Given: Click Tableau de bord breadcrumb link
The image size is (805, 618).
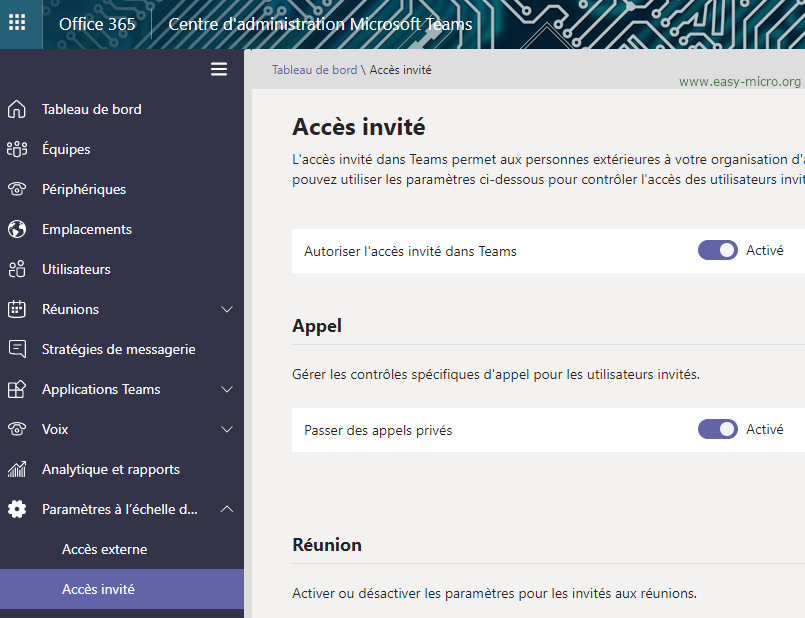Looking at the screenshot, I should point(314,70).
